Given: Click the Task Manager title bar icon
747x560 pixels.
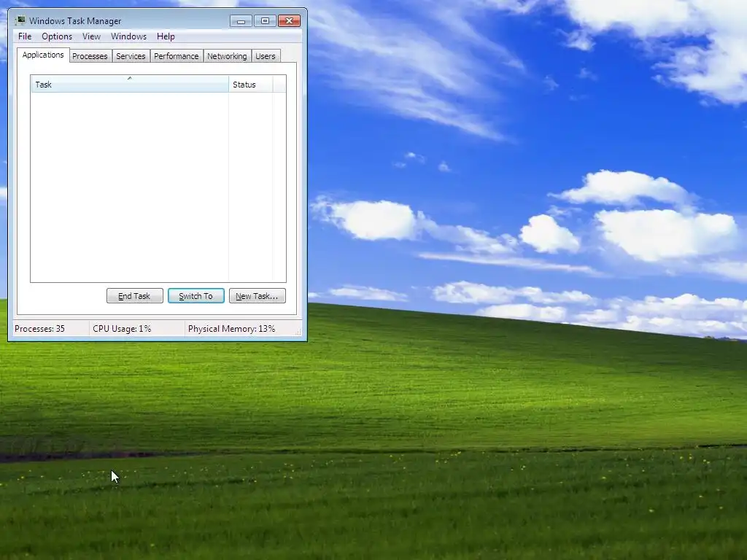Looking at the screenshot, I should pos(20,20).
